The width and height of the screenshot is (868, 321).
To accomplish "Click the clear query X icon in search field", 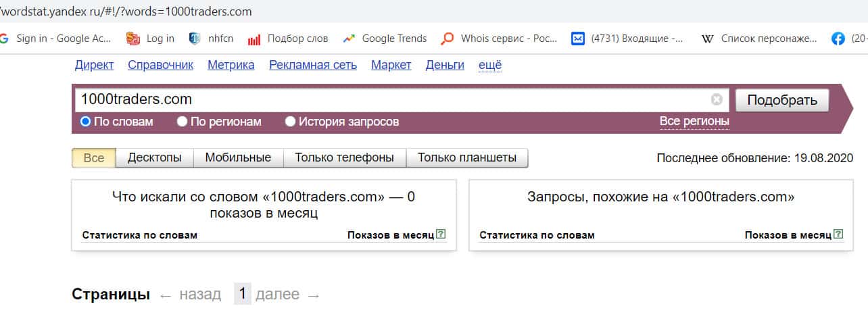I will pos(717,100).
